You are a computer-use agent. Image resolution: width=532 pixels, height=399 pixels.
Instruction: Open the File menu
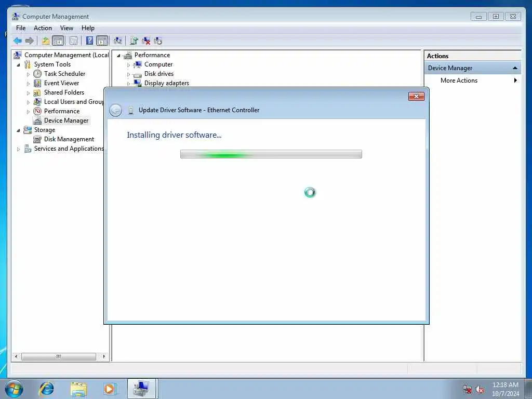[21, 28]
